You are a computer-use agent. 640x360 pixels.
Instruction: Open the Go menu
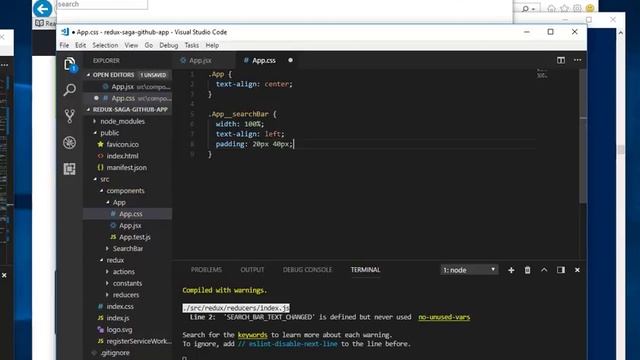(149, 45)
